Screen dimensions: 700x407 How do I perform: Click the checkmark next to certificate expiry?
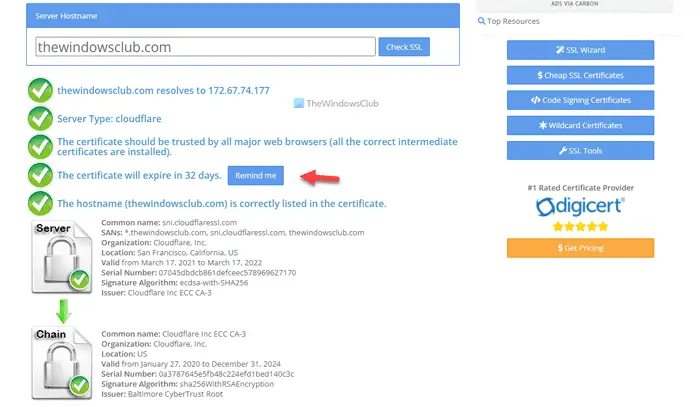tap(40, 175)
